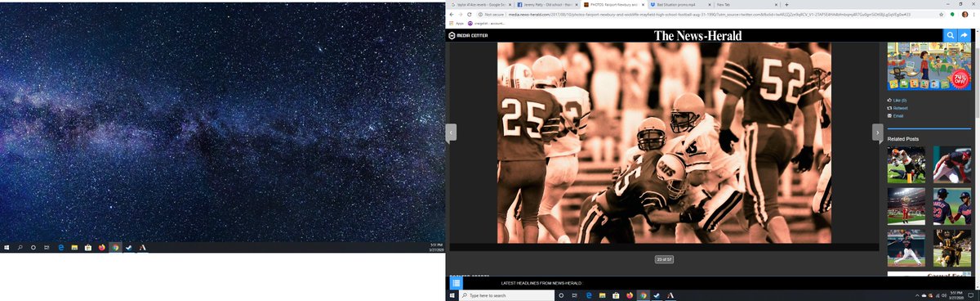The image size is (980, 301).
Task: Open File Explorer on right taskbar
Action: (603, 294)
